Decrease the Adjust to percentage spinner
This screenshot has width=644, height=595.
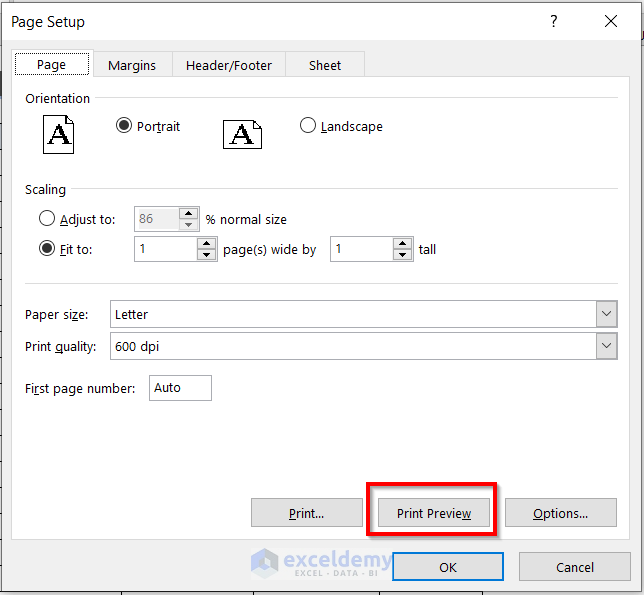coord(189,225)
